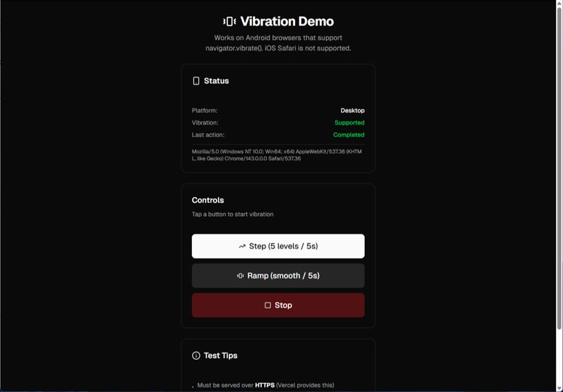Click the Controls card heading
563x392 pixels.
[207, 200]
